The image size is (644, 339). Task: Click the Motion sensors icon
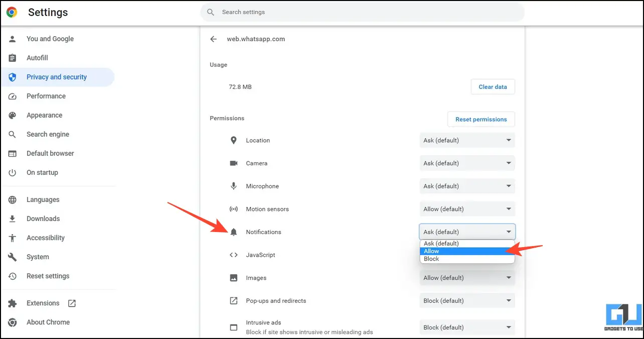click(234, 209)
